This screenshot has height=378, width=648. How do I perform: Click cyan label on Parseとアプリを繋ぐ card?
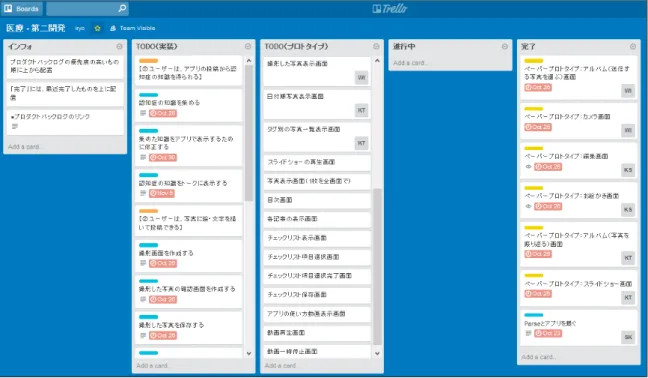[x=534, y=315]
